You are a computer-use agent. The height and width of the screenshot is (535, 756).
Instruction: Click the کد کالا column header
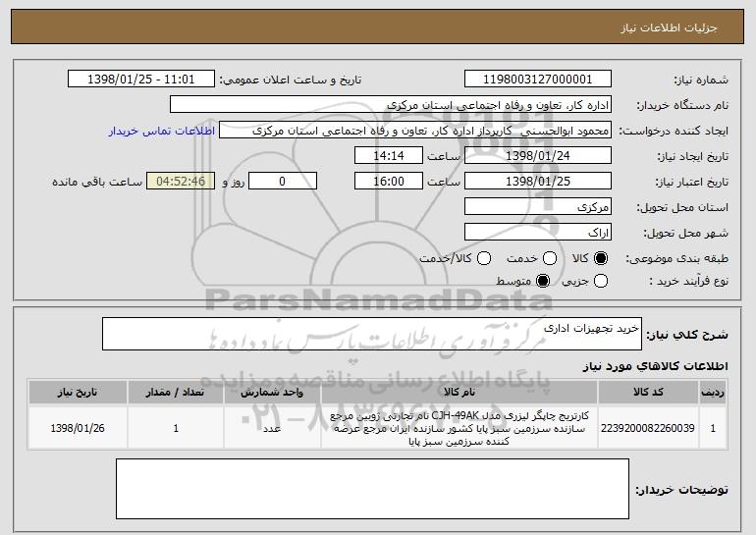point(648,393)
